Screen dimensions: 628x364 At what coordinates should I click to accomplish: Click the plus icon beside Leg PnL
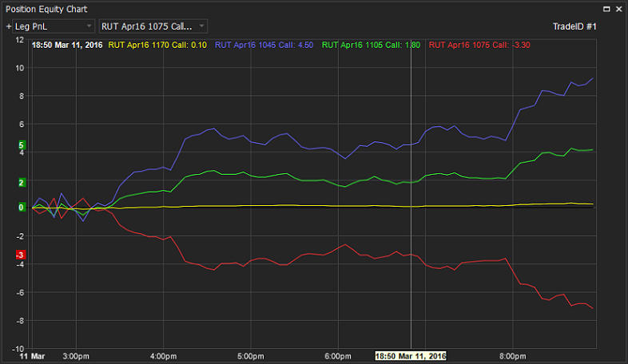9,26
